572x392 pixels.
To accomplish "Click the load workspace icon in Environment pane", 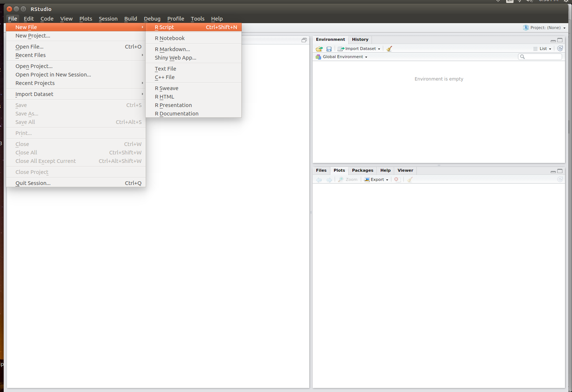I will point(319,49).
